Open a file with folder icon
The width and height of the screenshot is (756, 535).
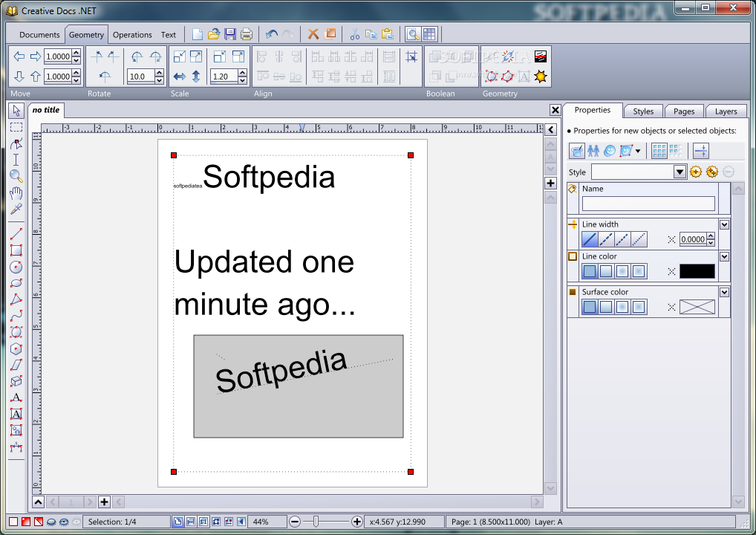pyautogui.click(x=214, y=34)
